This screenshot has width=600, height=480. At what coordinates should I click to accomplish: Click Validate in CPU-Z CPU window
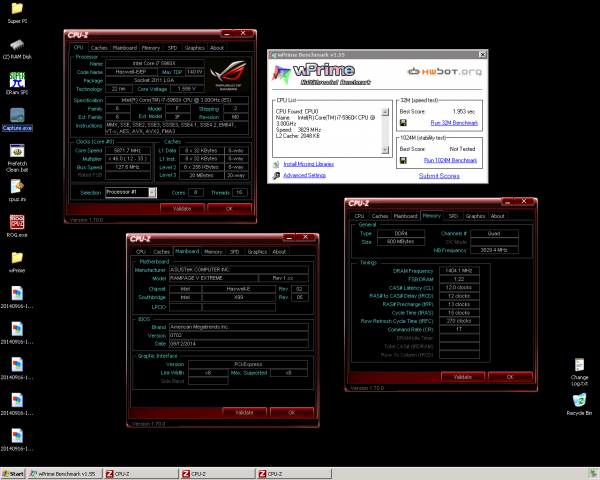coord(182,209)
